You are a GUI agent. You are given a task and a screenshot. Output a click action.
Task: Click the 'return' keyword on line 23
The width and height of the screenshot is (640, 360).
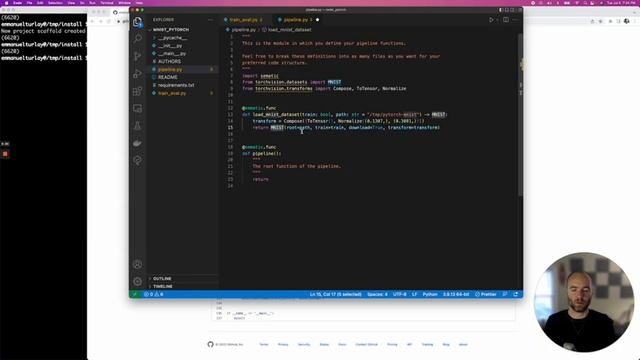pyautogui.click(x=260, y=179)
